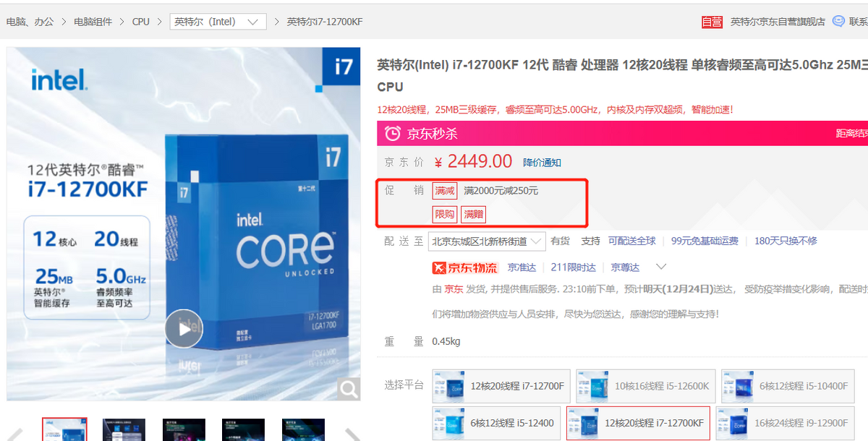
Task: Select the 6核12线程 i5-12400 platform option
Action: pyautogui.click(x=498, y=423)
